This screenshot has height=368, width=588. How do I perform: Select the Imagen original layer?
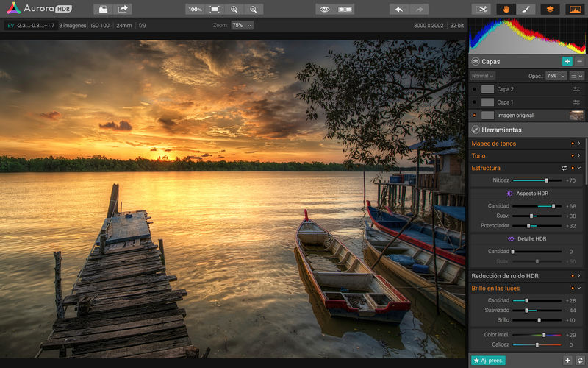[x=527, y=116]
